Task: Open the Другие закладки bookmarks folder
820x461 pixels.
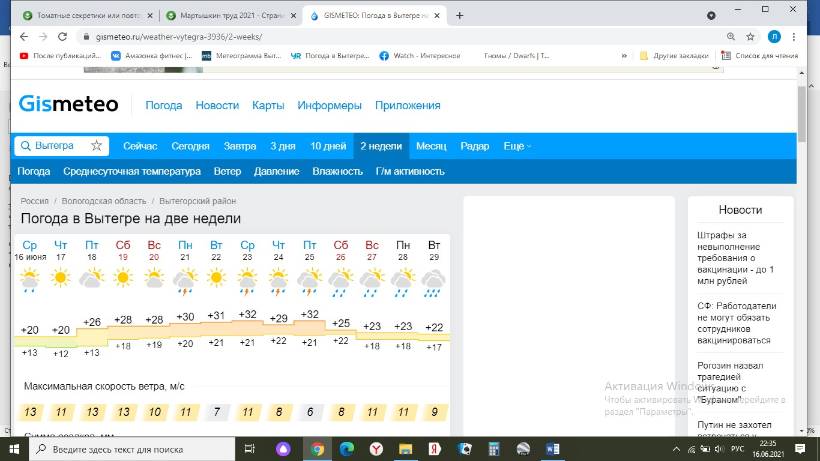Action: 675,55
